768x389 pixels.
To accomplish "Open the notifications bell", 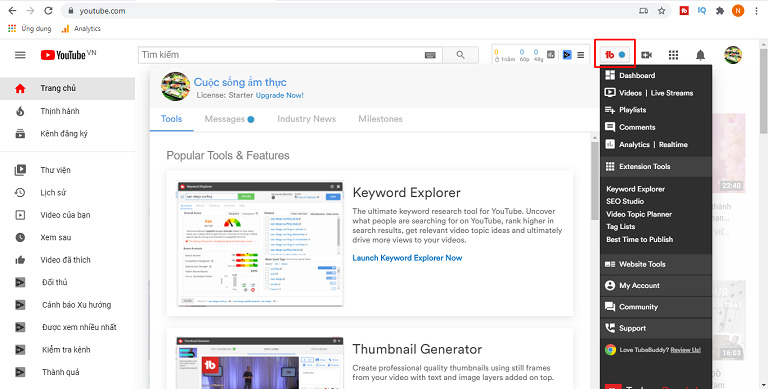I will click(x=700, y=55).
